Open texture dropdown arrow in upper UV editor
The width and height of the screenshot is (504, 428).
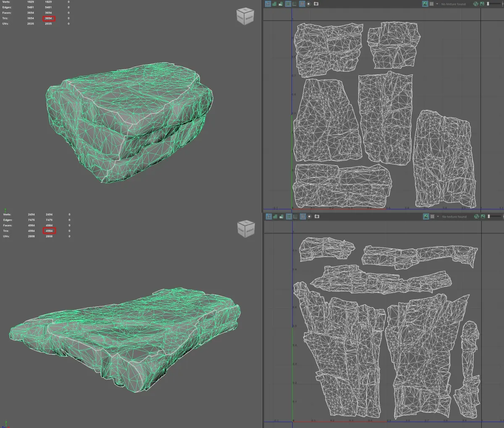point(437,4)
